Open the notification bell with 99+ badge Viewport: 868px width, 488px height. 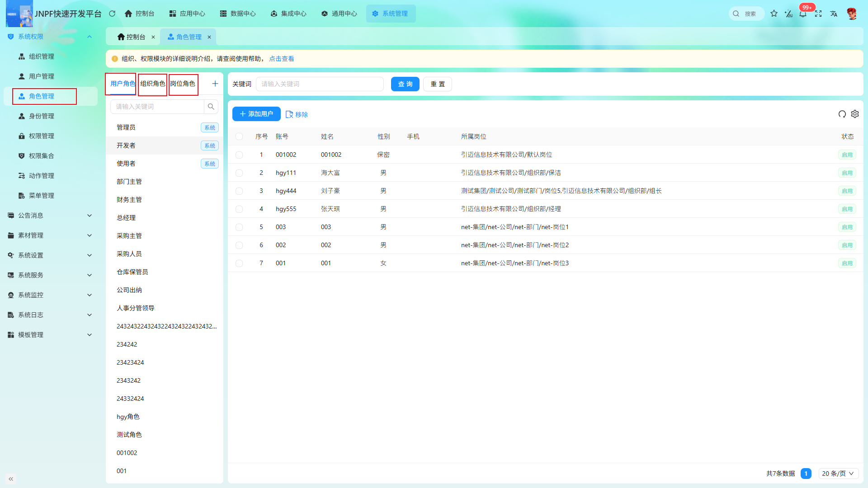[x=803, y=14]
